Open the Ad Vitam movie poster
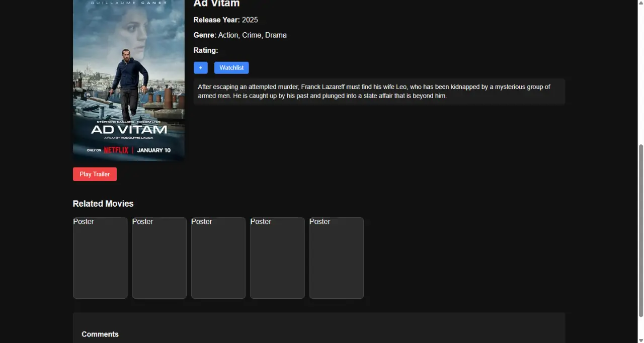Screen dimensions: 644x343 (x=129, y=80)
